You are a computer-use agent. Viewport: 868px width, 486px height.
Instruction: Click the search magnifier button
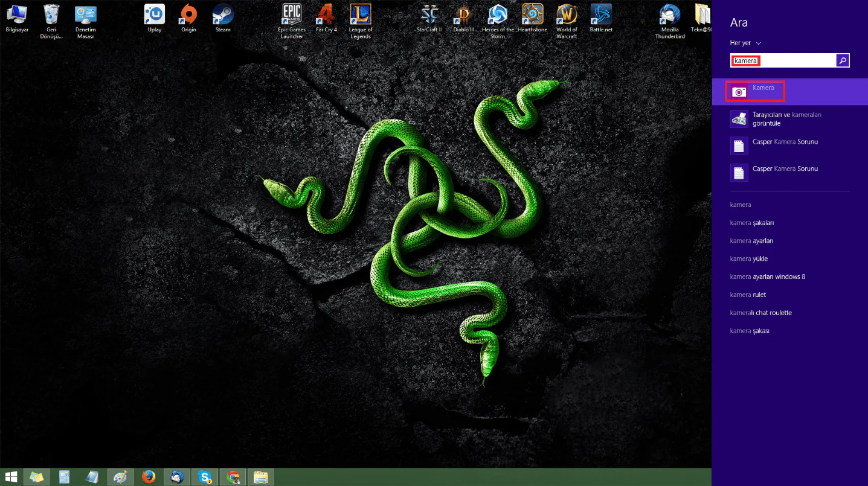tap(843, 60)
